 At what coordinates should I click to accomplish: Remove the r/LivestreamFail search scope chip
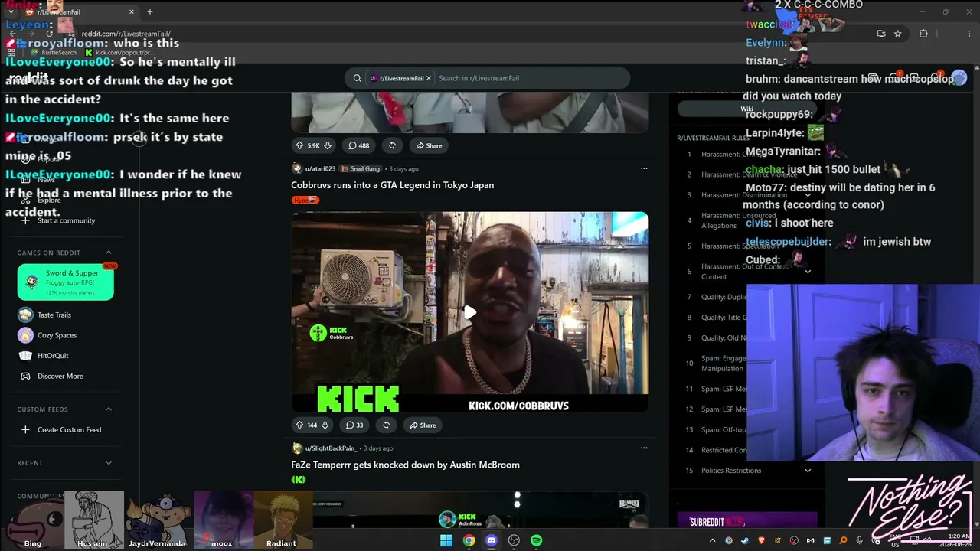coord(429,78)
